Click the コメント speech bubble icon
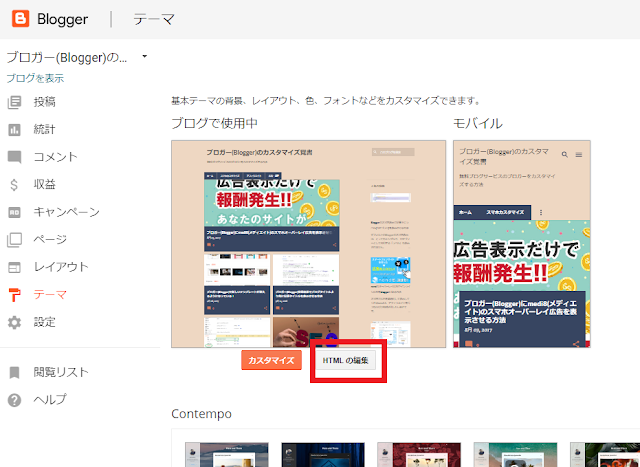Screen dimensions: 640x467 click(14, 157)
